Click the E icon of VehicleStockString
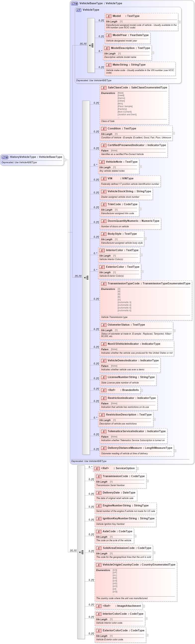Screen dimensions: 195x644 click(x=104, y=191)
